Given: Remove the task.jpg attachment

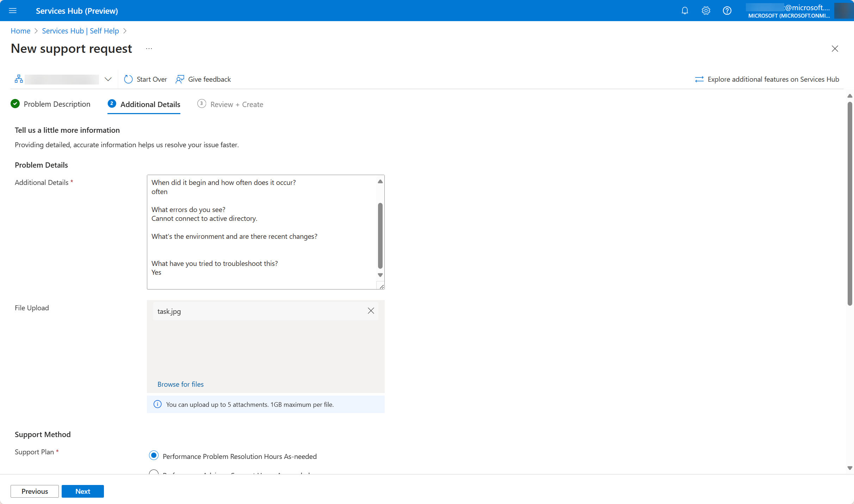Looking at the screenshot, I should [x=371, y=311].
